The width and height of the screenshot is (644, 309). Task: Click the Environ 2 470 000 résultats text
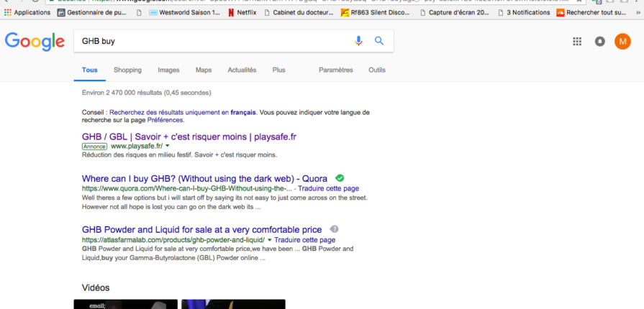point(147,93)
